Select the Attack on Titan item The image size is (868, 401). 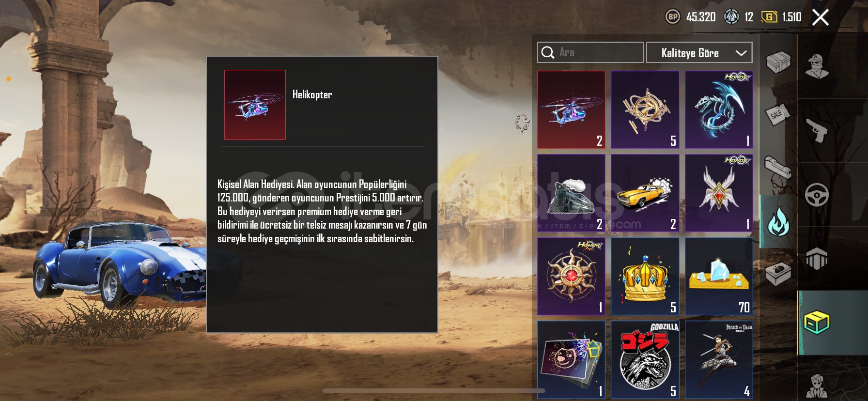click(719, 360)
